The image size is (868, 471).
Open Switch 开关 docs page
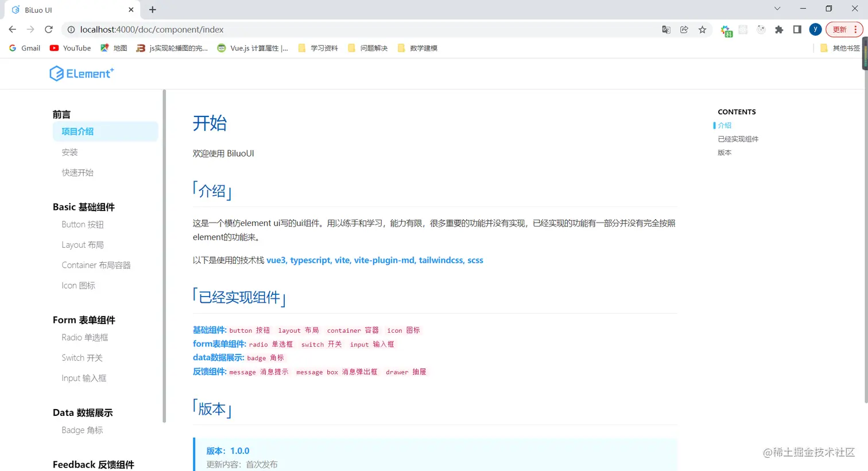point(82,358)
